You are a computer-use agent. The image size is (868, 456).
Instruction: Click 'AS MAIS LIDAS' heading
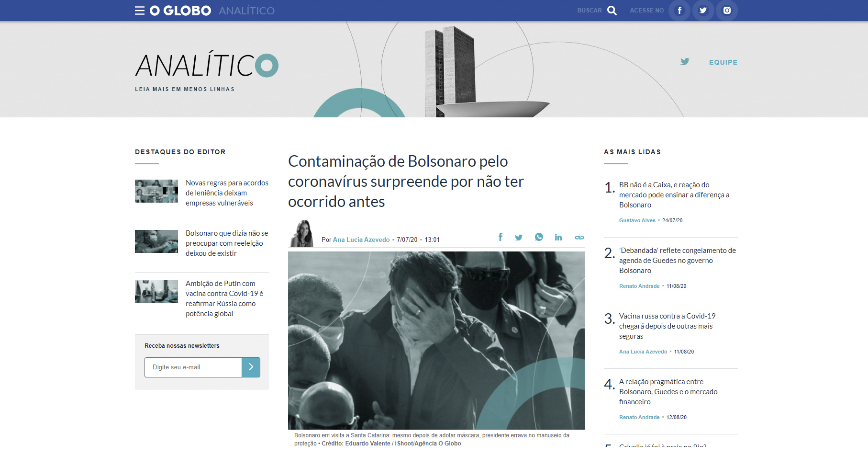pyautogui.click(x=632, y=152)
